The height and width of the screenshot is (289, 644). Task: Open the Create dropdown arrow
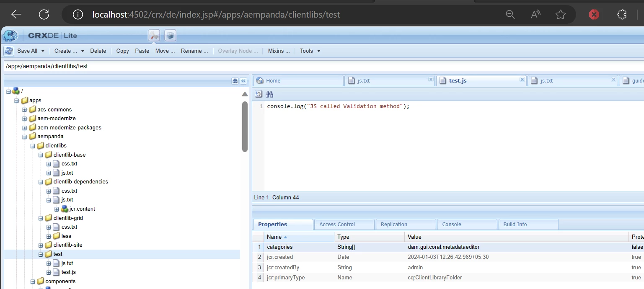83,51
